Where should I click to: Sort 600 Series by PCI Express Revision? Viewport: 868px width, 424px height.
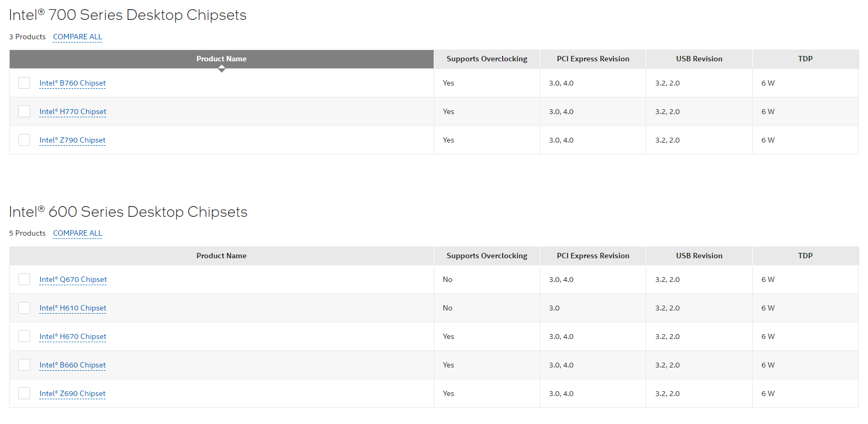[x=592, y=256]
